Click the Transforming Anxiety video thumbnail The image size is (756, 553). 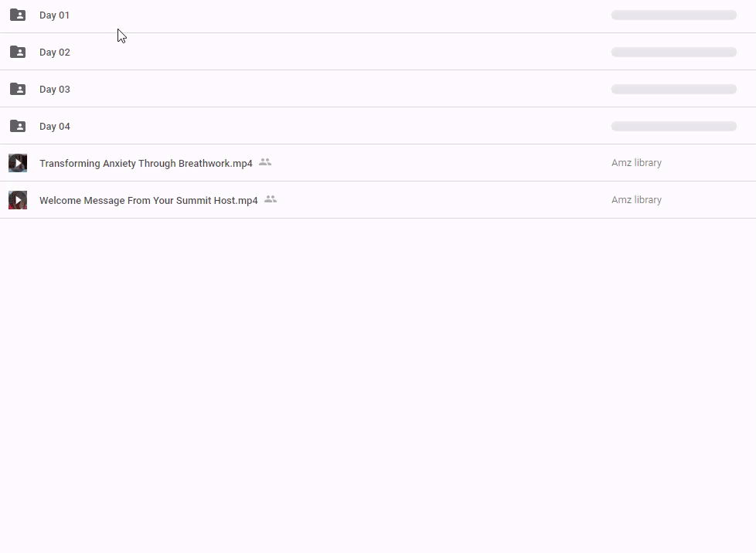[x=18, y=163]
